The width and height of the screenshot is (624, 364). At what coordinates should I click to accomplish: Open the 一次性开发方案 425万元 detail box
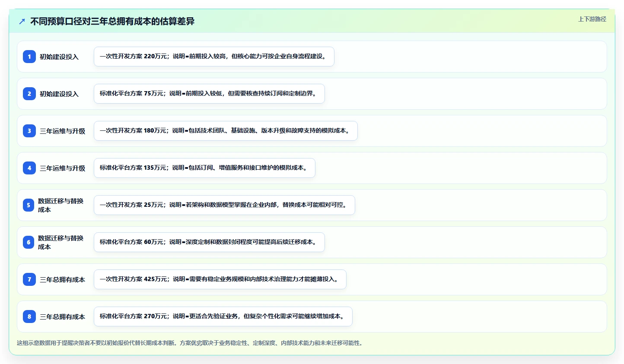pyautogui.click(x=220, y=279)
